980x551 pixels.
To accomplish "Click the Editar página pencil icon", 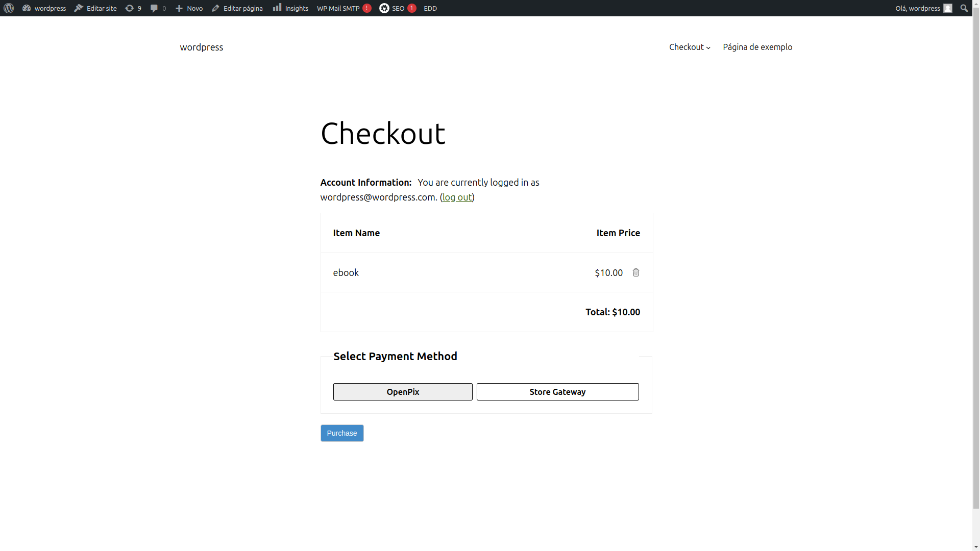I will click(215, 8).
